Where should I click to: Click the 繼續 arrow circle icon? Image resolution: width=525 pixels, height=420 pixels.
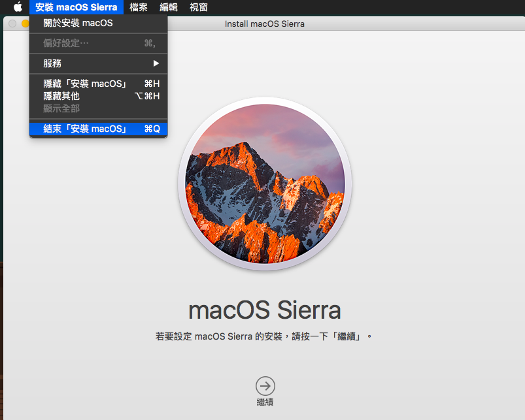tap(265, 386)
